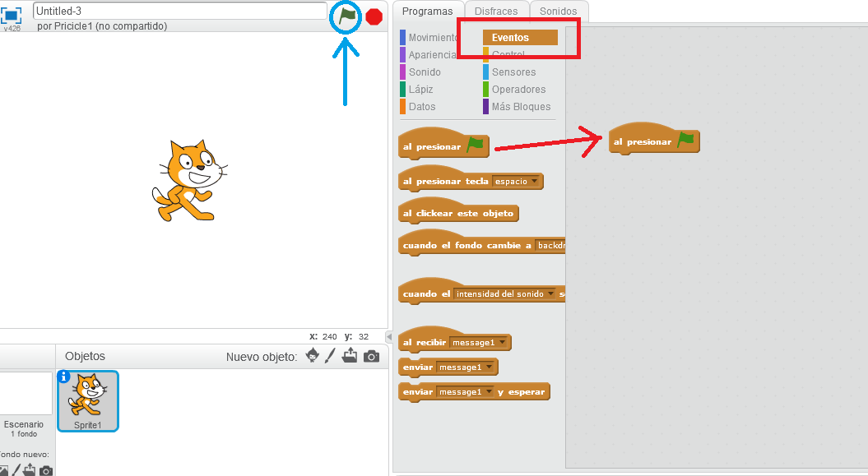
Task: Click the 'por Pricicle1 (no compartido)' text
Action: coord(102,26)
